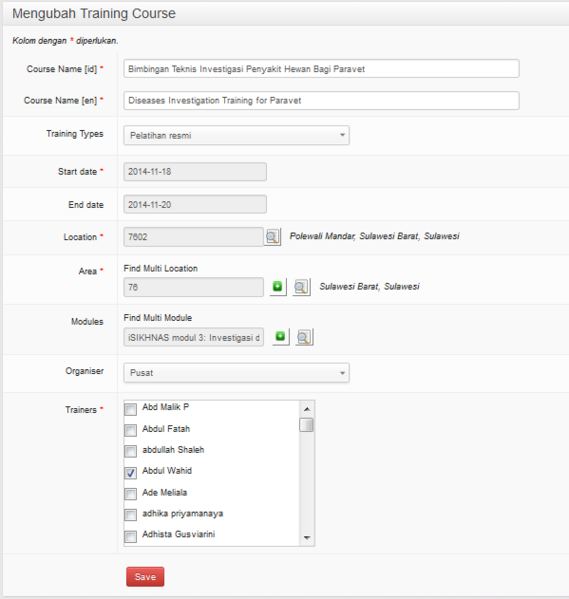The width and height of the screenshot is (569, 599).
Task: Click the 'Find Multi Location' text
Action: (x=160, y=269)
